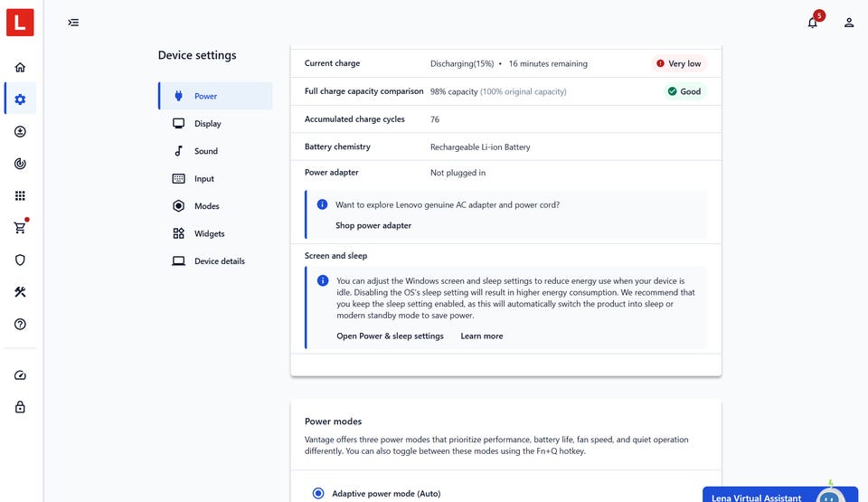Click the music note icon beside Sound
Image resolution: width=868 pixels, height=502 pixels.
178,151
